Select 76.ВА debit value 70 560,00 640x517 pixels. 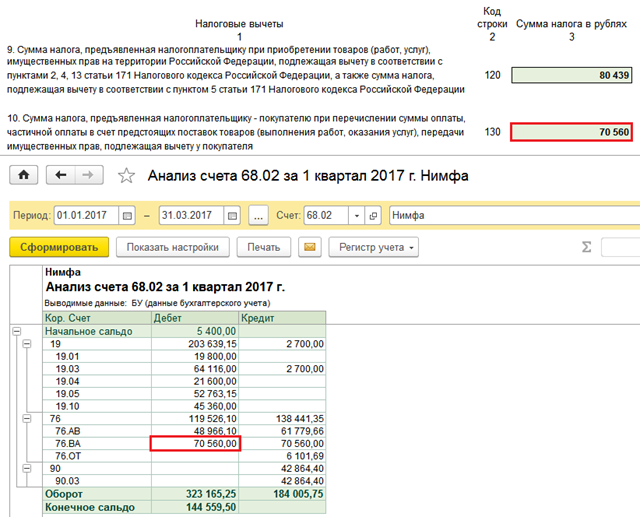(x=196, y=444)
